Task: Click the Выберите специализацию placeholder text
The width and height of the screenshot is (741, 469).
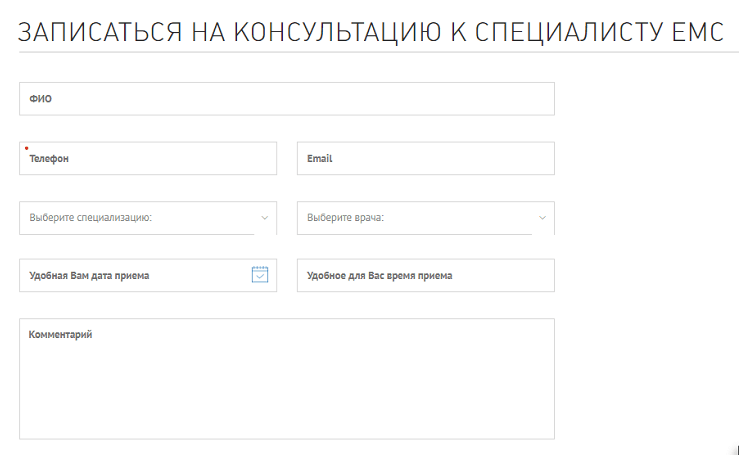Action: click(x=90, y=218)
